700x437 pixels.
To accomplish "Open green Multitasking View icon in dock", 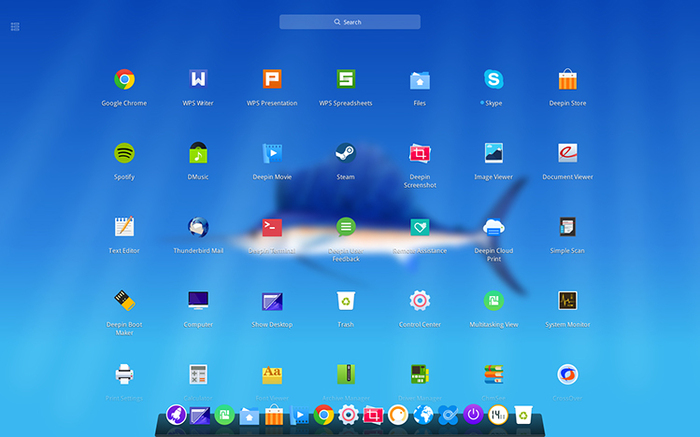I will 225,415.
